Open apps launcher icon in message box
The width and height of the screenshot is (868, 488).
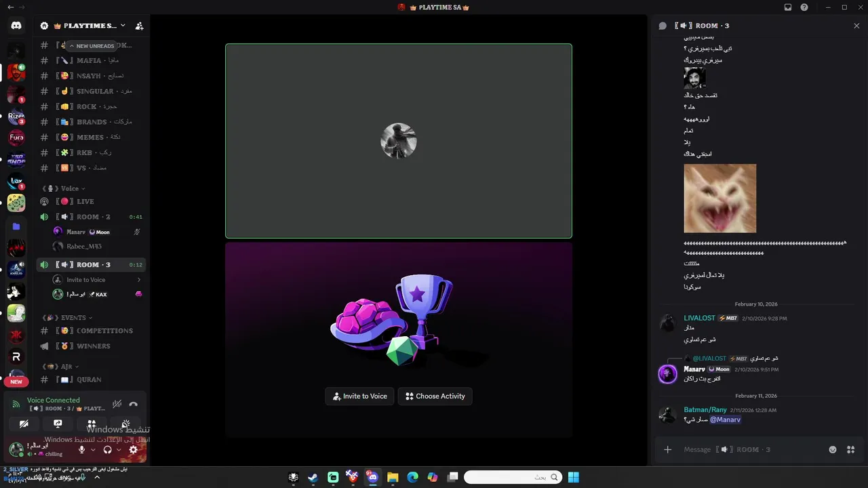pos(851,449)
